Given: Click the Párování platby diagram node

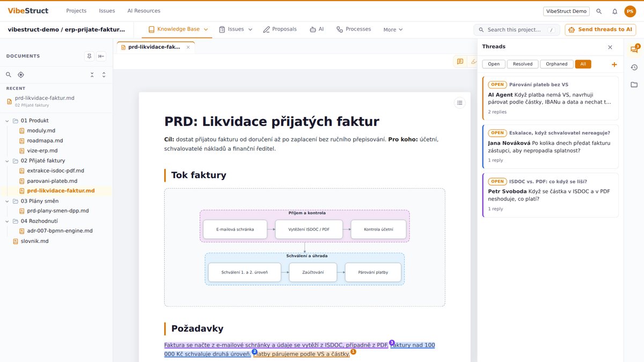Looking at the screenshot, I should coord(373,272).
